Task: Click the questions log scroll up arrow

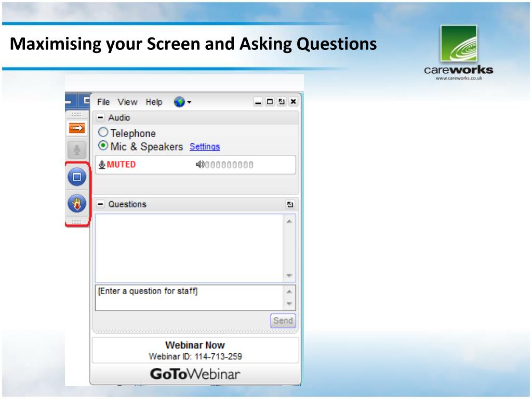Action: (289, 221)
